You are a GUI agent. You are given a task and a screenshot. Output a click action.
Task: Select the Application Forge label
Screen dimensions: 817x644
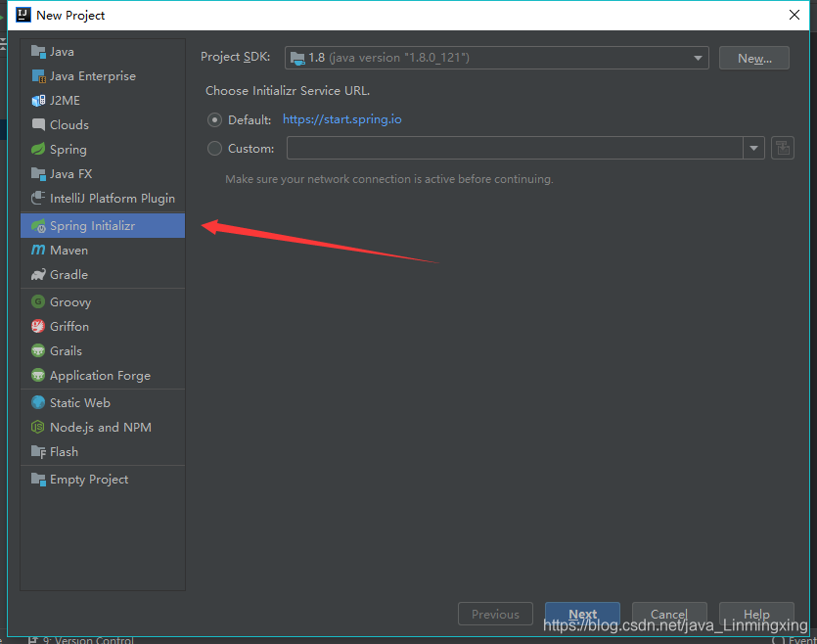[100, 376]
